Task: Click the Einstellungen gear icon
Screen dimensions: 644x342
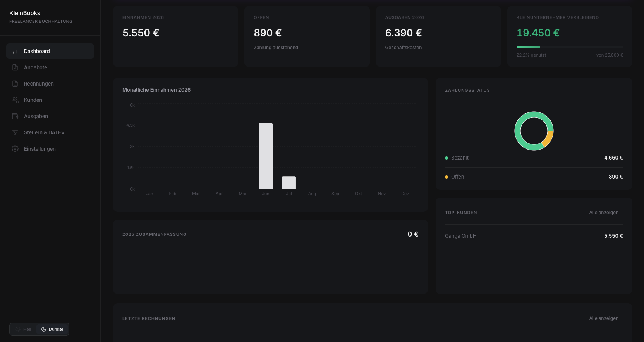Action: point(15,149)
